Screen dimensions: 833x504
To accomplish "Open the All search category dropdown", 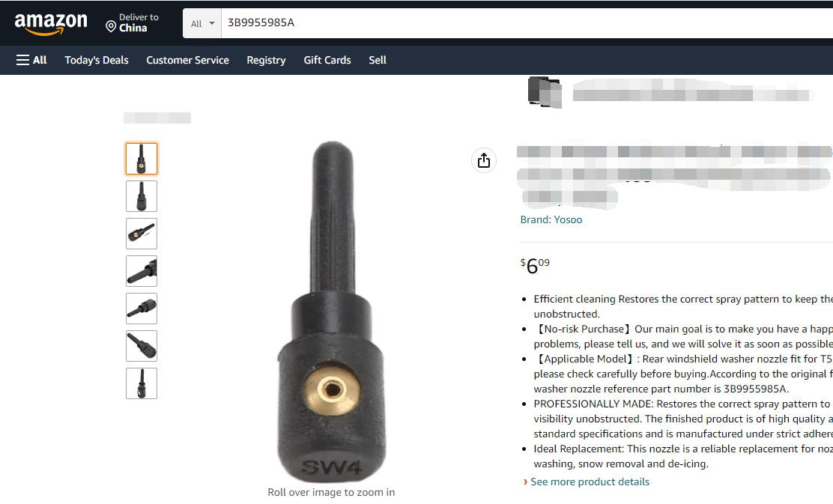I will point(202,23).
